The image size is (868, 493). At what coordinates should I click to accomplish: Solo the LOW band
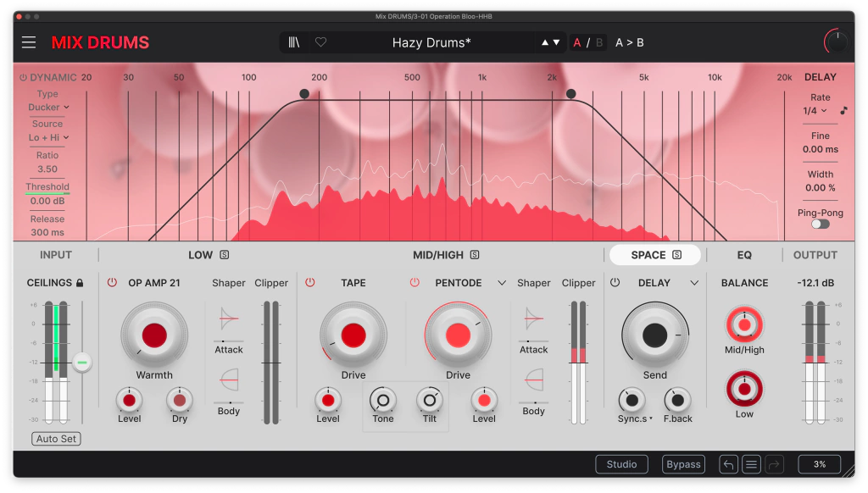tap(224, 255)
